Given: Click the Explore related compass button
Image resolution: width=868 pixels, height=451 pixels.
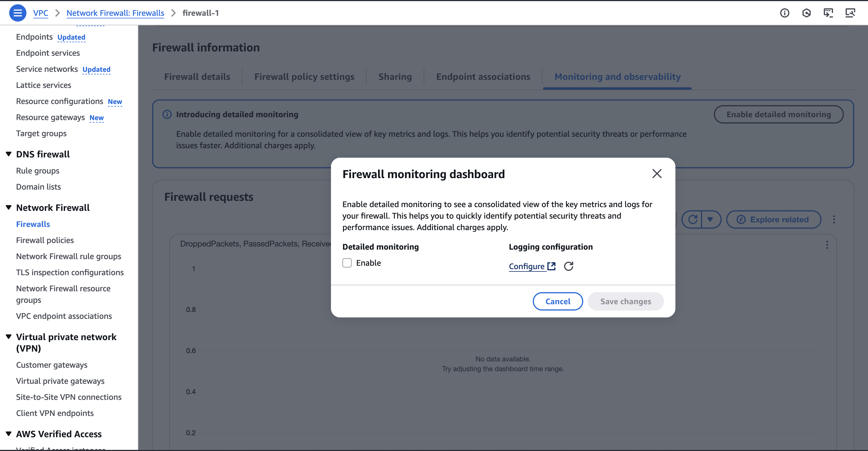Looking at the screenshot, I should (x=774, y=219).
